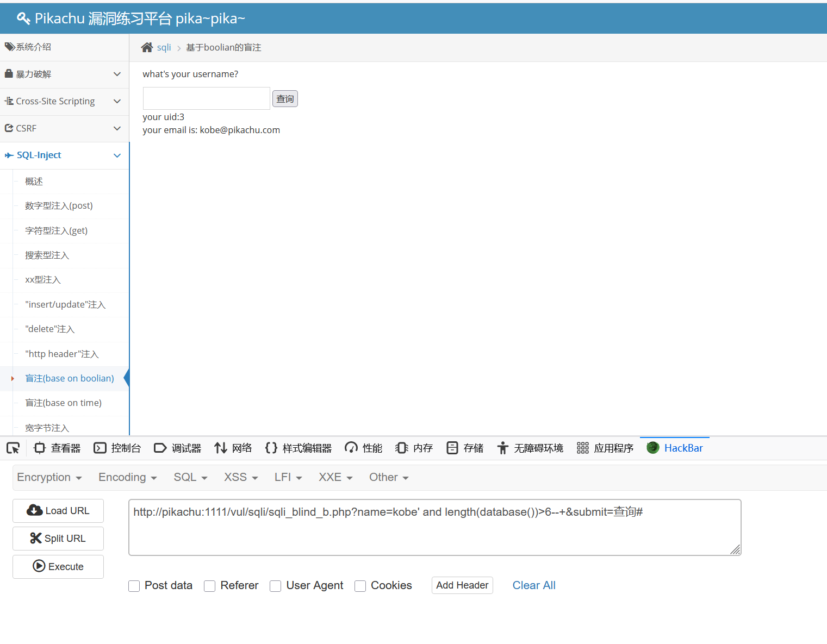Expand the CSRF section chevron
827x644 pixels.
117,128
